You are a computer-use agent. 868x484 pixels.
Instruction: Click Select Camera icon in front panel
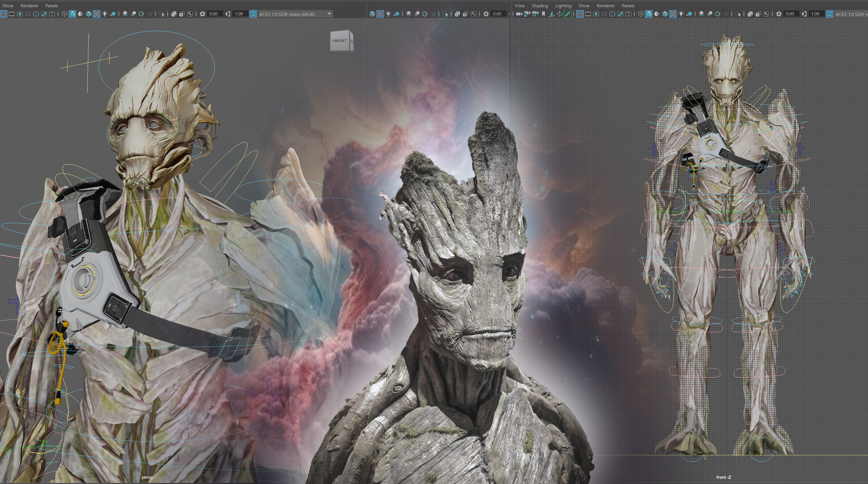point(519,14)
